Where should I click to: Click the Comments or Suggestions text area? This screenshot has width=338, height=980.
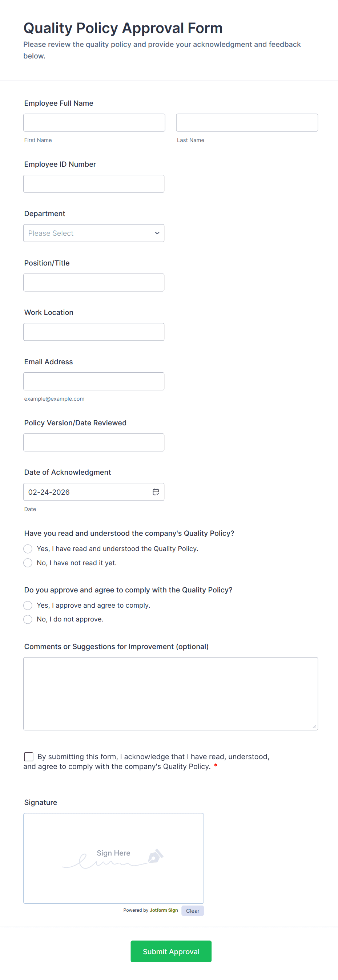pyautogui.click(x=170, y=693)
